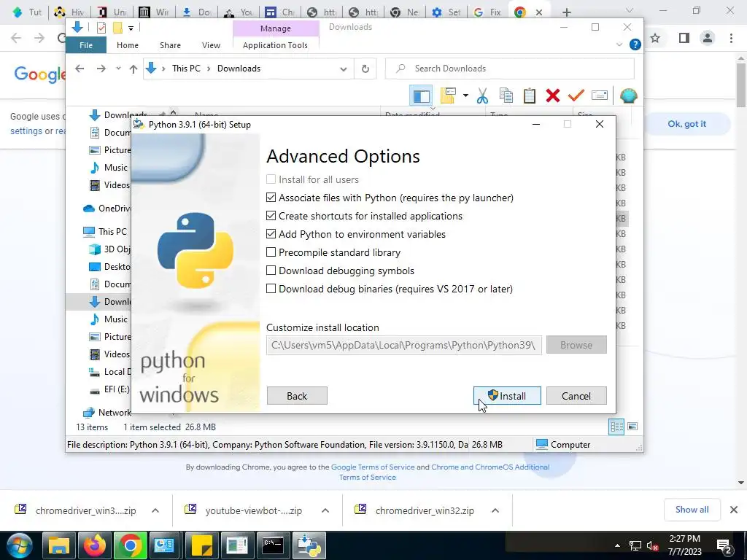The image size is (747, 560).
Task: Click the Install button in Python Setup
Action: (x=507, y=396)
